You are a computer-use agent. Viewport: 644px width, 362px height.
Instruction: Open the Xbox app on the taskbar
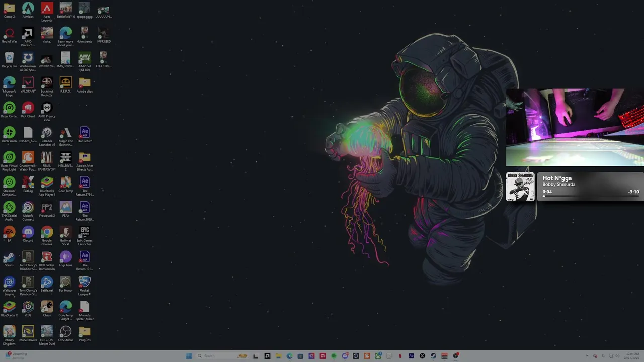pos(378,356)
